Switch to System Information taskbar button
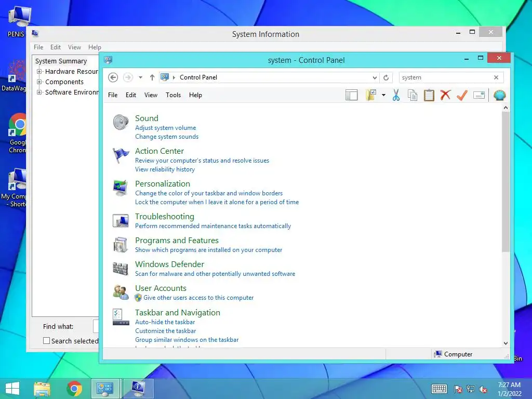532x399 pixels. [x=138, y=389]
